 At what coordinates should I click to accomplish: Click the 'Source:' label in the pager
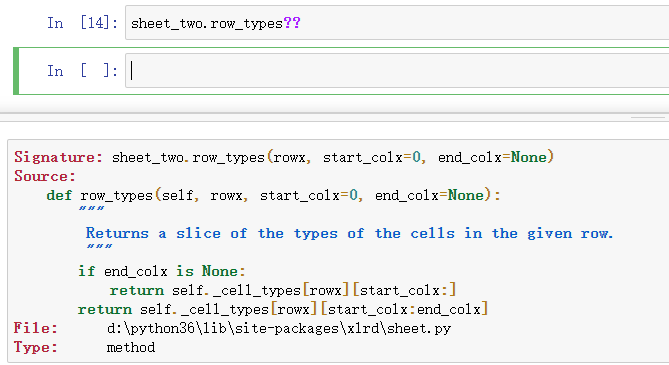(45, 176)
